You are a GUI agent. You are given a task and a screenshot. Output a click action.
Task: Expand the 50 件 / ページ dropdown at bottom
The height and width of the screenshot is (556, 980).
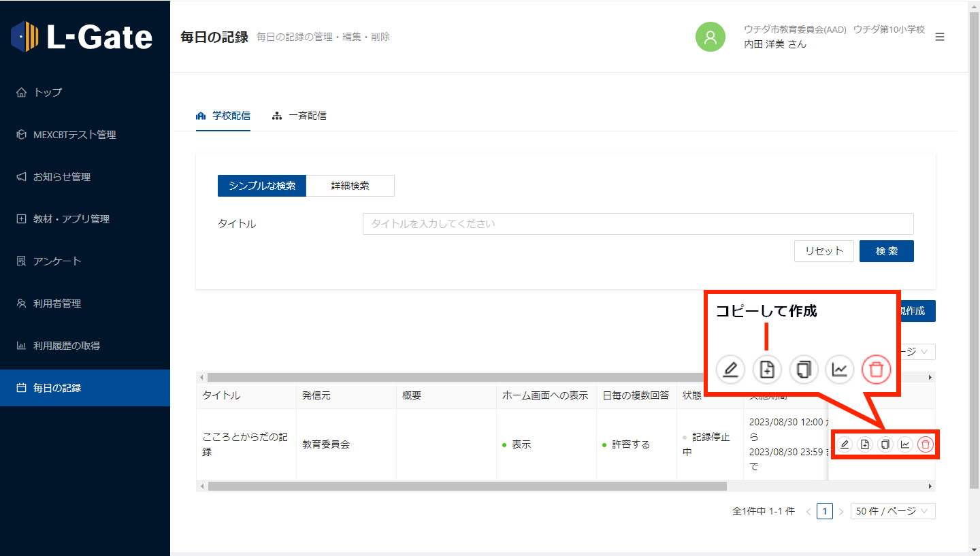893,511
